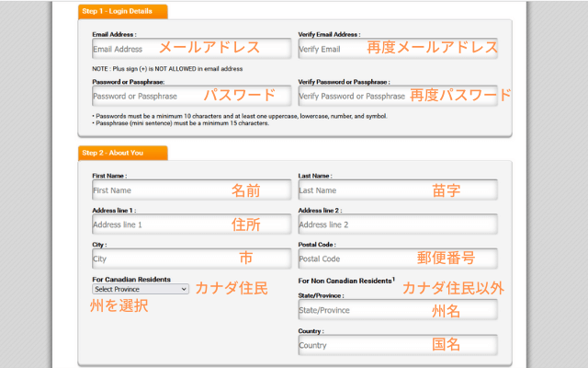Click the City input field
Screen dimensions: 588x368
point(192,259)
